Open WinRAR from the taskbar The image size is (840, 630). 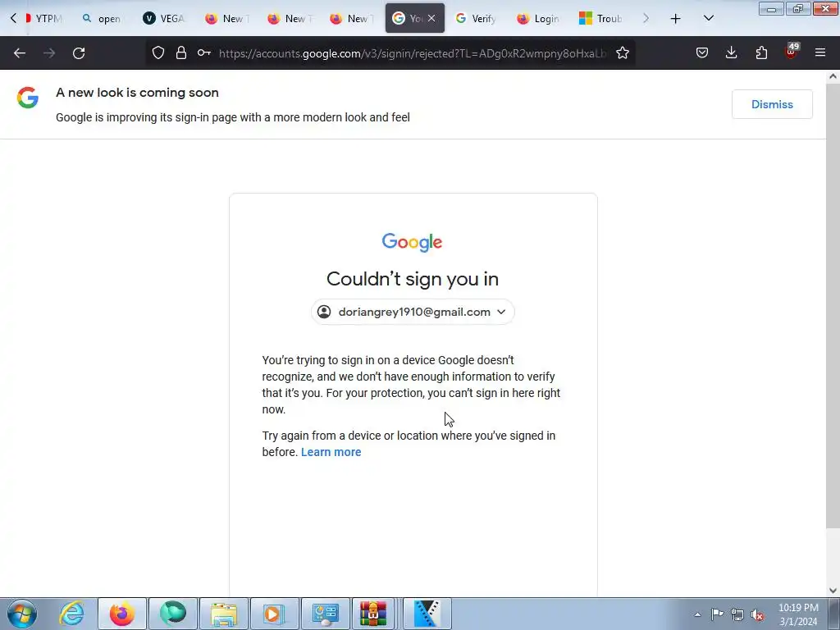point(373,614)
